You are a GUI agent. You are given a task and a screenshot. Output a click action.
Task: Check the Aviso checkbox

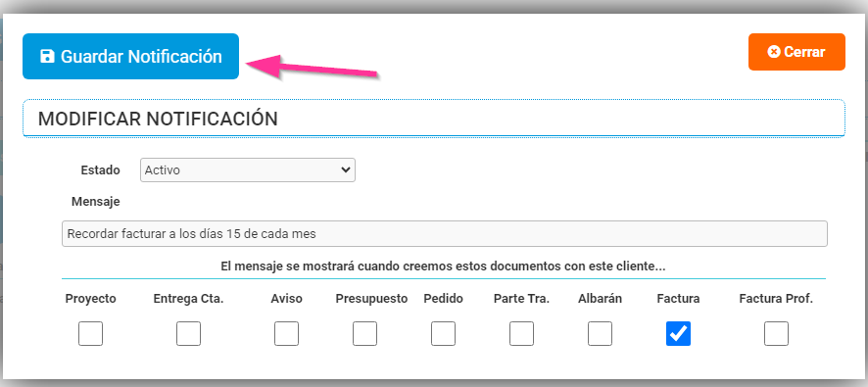click(287, 334)
